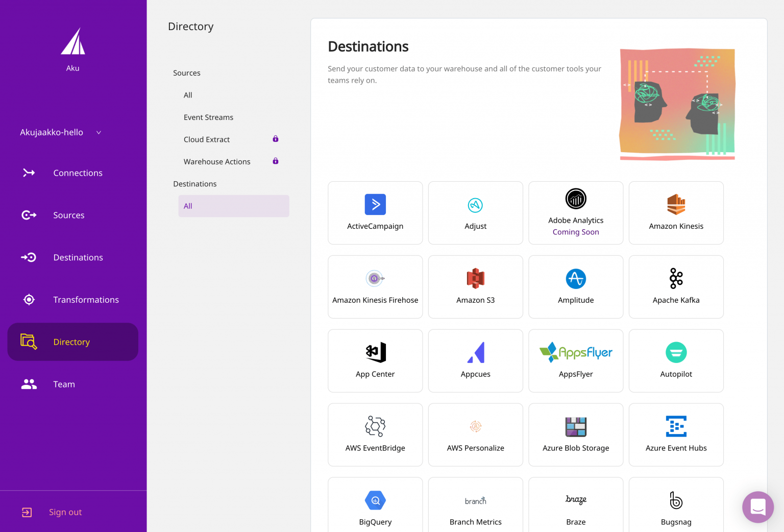The height and width of the screenshot is (532, 784).
Task: Select the Team people icon
Action: 29,384
